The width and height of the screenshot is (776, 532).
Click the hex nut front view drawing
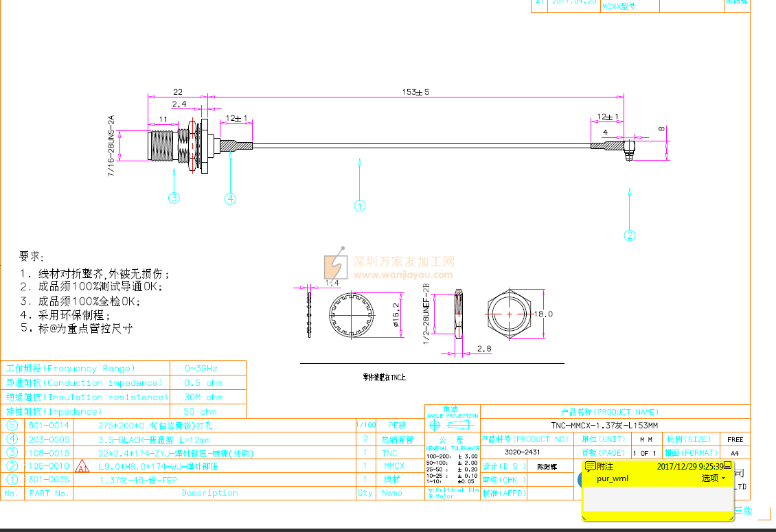[508, 314]
